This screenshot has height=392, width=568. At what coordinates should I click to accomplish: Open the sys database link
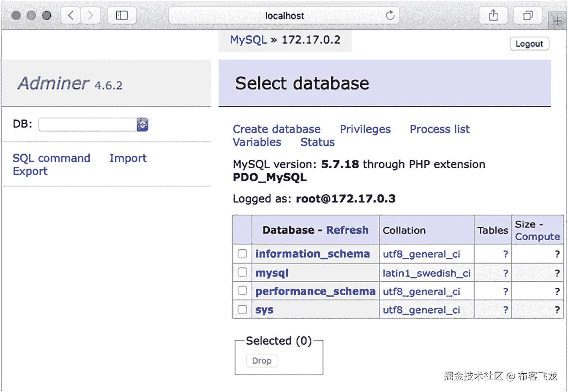[x=264, y=310]
